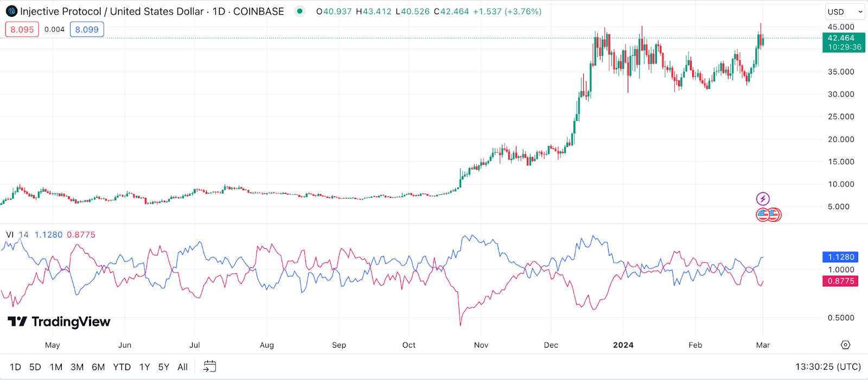The image size is (868, 380).
Task: Click the red sell price 8.095 button
Action: (x=22, y=29)
